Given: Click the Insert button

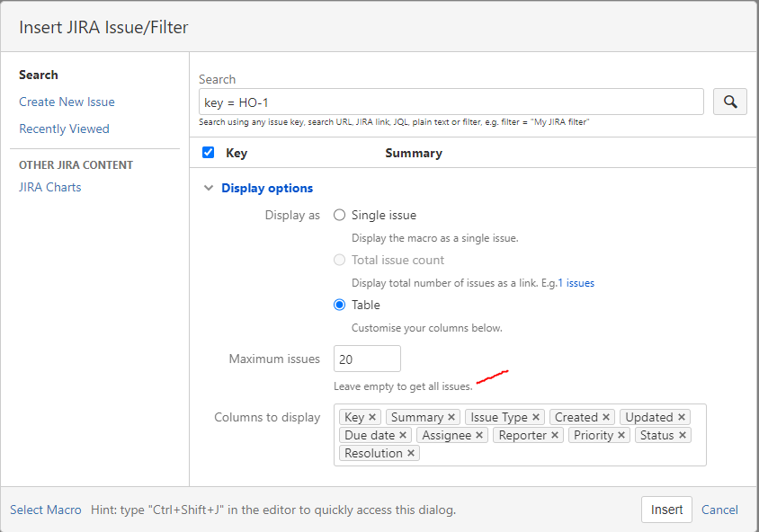Looking at the screenshot, I should (666, 510).
